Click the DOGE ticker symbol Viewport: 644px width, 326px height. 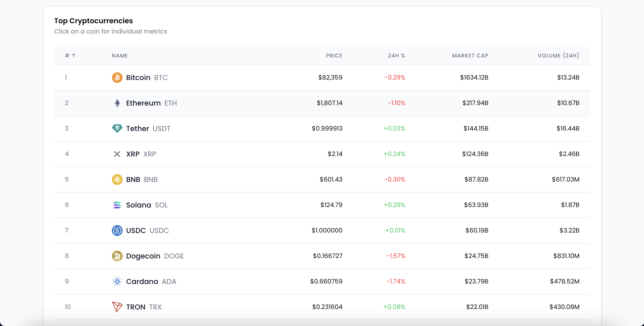tap(174, 256)
